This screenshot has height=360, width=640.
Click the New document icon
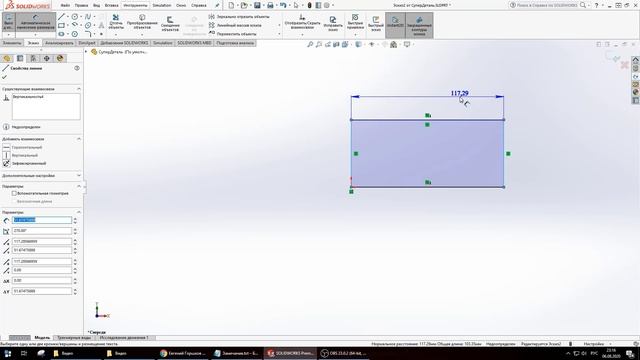(231, 5)
